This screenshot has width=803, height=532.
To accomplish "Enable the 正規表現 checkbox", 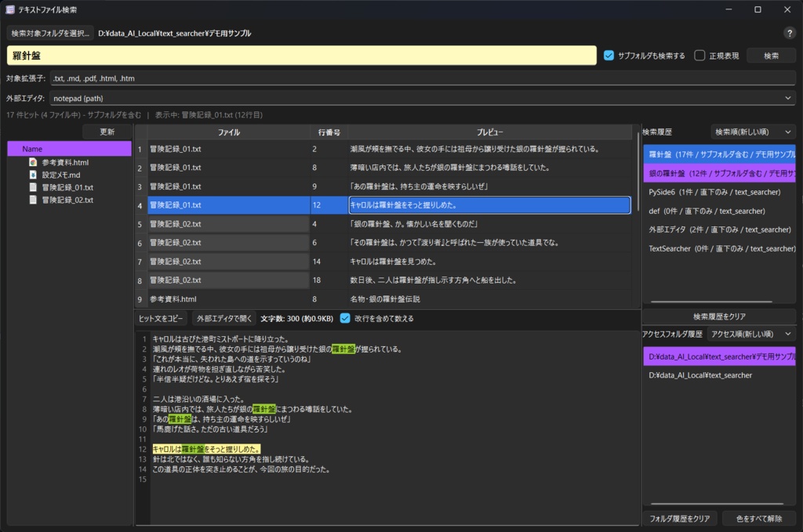I will (699, 56).
